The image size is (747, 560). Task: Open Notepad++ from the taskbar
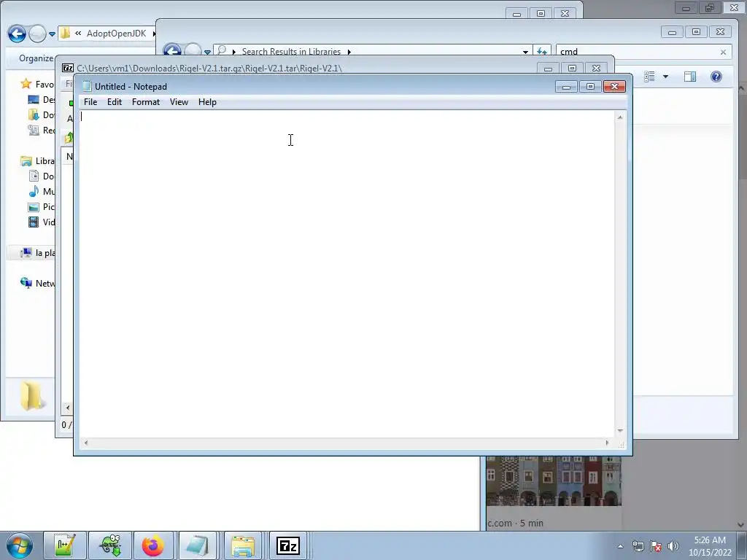click(x=65, y=545)
